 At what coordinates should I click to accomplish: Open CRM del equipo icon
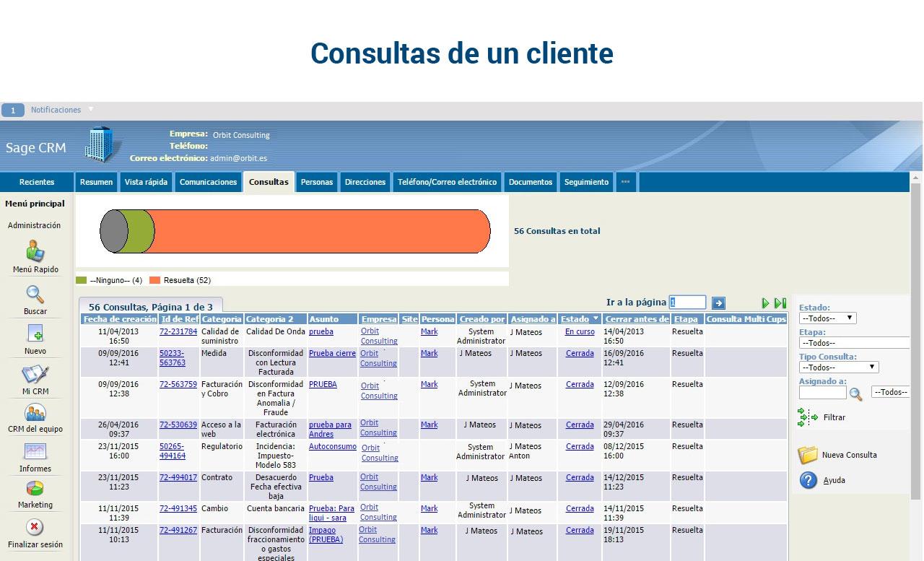(x=35, y=413)
